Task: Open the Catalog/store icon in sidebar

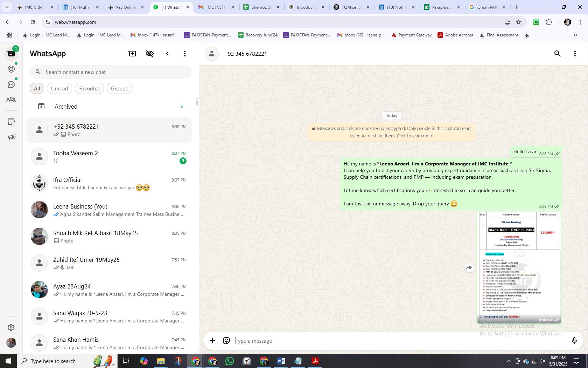Action: (11, 122)
